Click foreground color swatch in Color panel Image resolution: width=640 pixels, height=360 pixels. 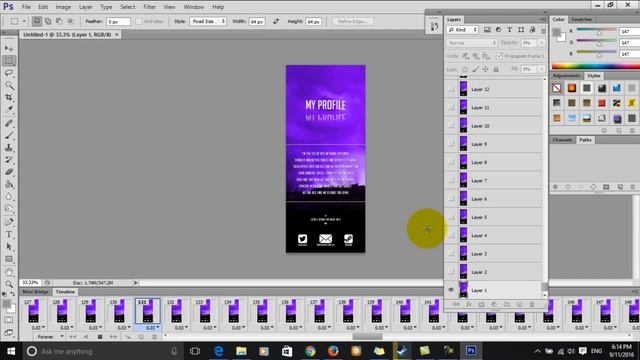point(556,33)
